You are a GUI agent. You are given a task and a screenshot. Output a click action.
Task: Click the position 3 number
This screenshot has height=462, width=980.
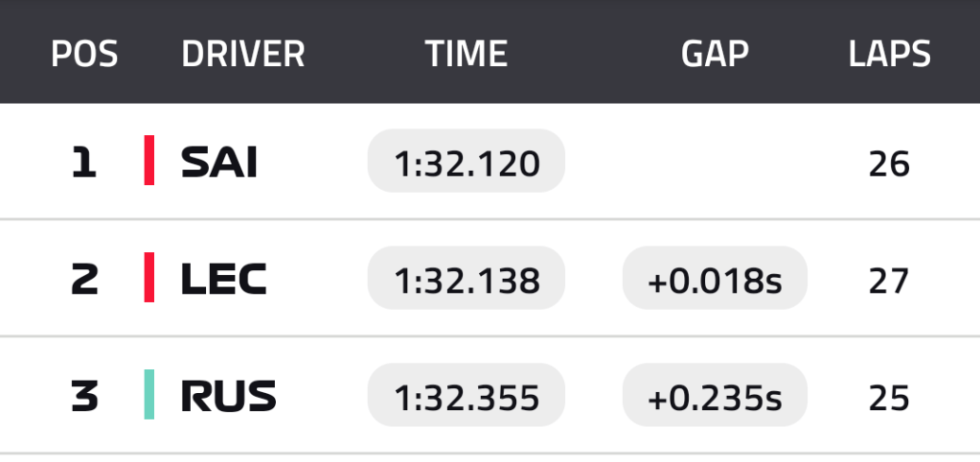(84, 397)
